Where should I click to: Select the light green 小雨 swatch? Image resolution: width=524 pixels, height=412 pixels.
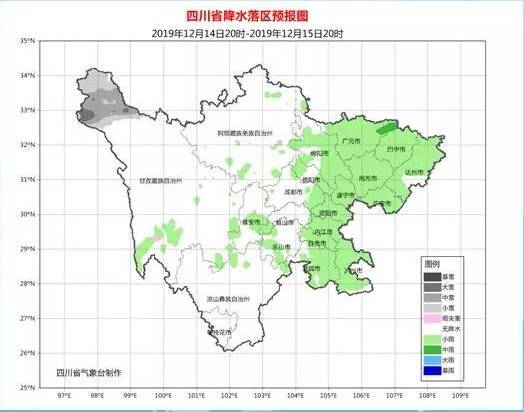[x=432, y=339]
